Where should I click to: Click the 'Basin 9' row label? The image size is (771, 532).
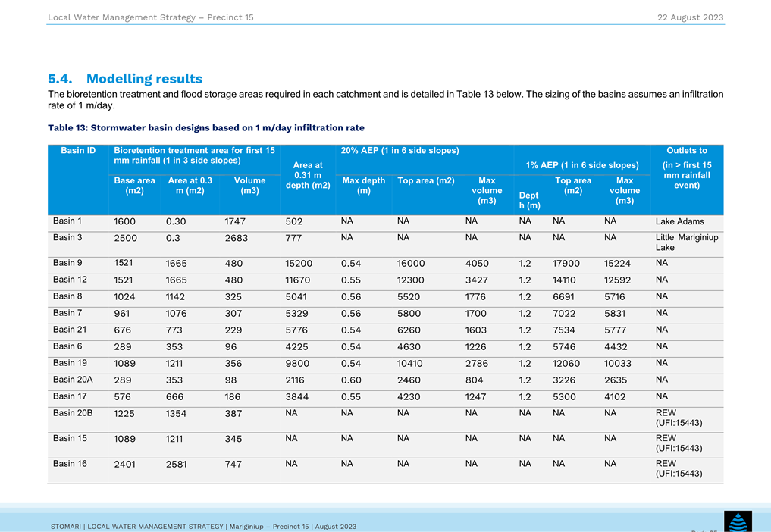[67, 263]
